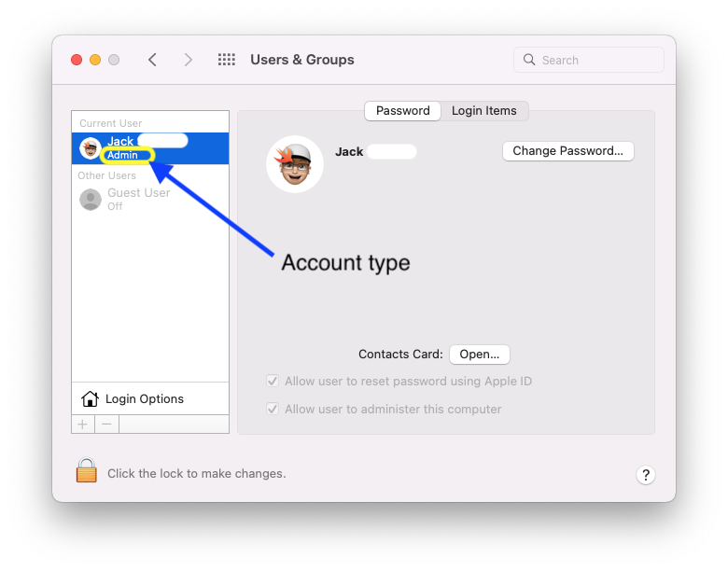Open Login Options

150,398
